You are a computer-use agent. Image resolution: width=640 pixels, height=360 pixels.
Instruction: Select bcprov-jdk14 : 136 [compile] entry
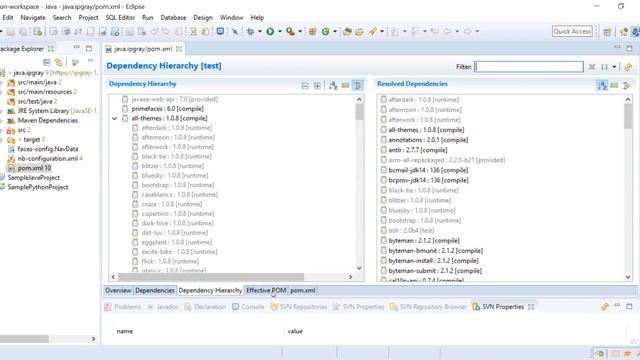pyautogui.click(x=428, y=180)
